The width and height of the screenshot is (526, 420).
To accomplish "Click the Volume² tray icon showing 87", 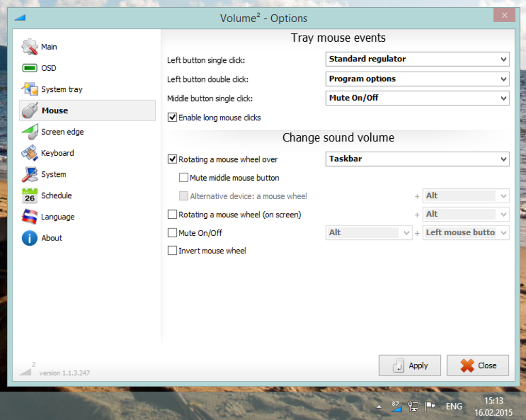I will click(x=396, y=406).
